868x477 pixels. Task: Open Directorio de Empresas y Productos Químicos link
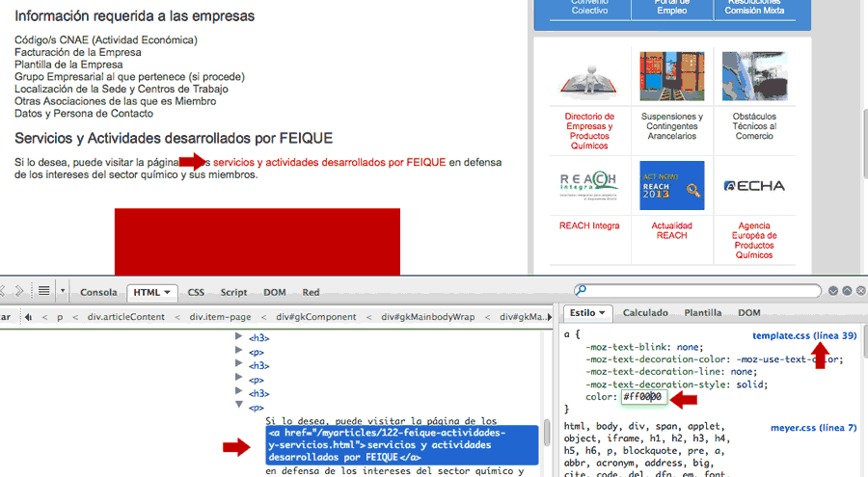coord(589,131)
